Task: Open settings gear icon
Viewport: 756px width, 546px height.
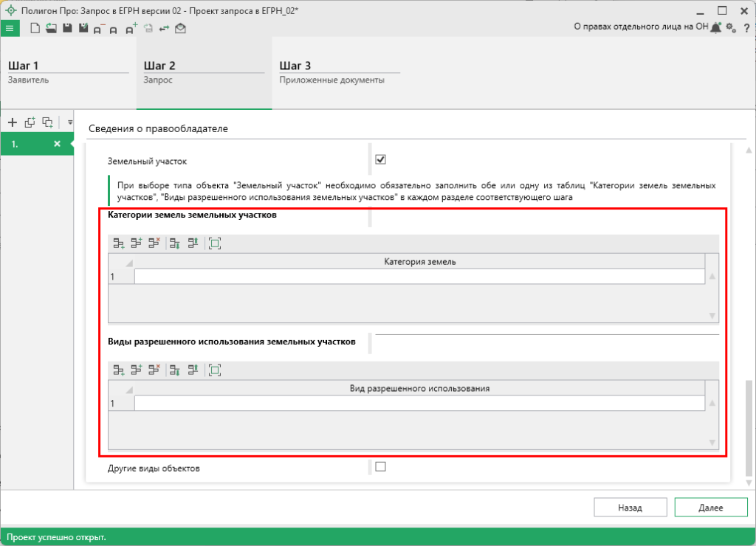Action: click(x=730, y=27)
